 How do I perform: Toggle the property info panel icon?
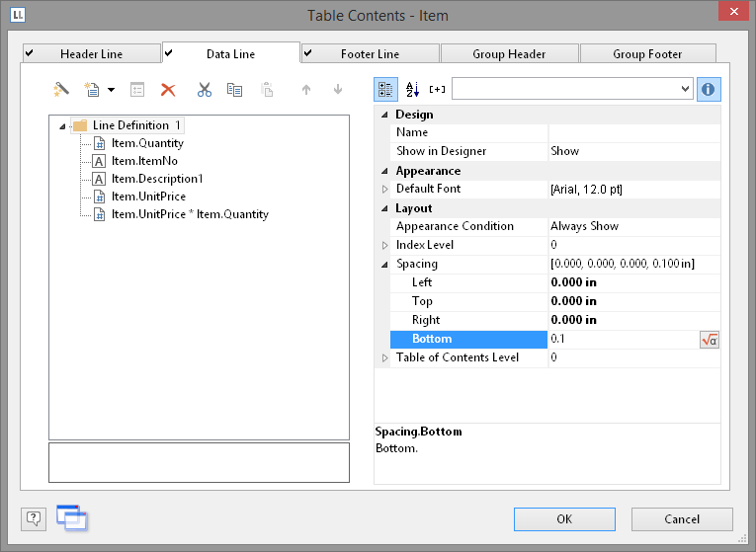coord(709,89)
